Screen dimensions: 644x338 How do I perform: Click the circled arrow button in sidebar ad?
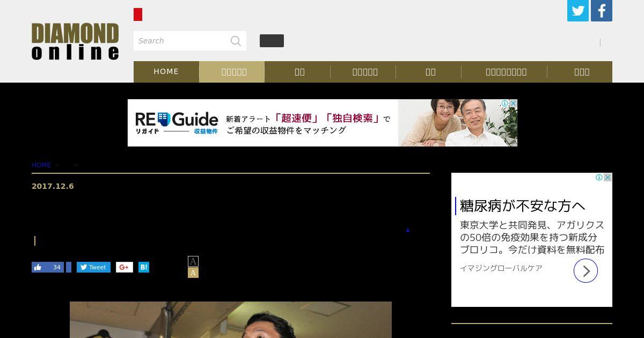(x=586, y=271)
